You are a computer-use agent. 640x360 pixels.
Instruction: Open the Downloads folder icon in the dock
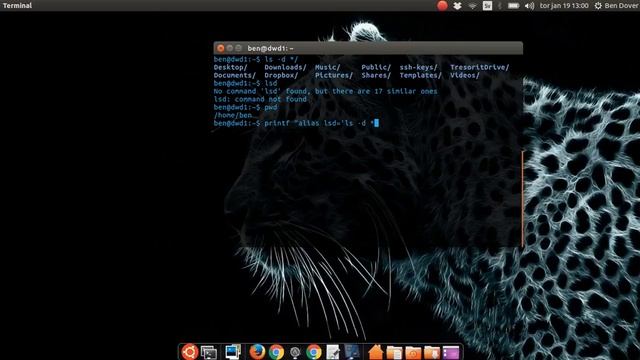coord(432,352)
